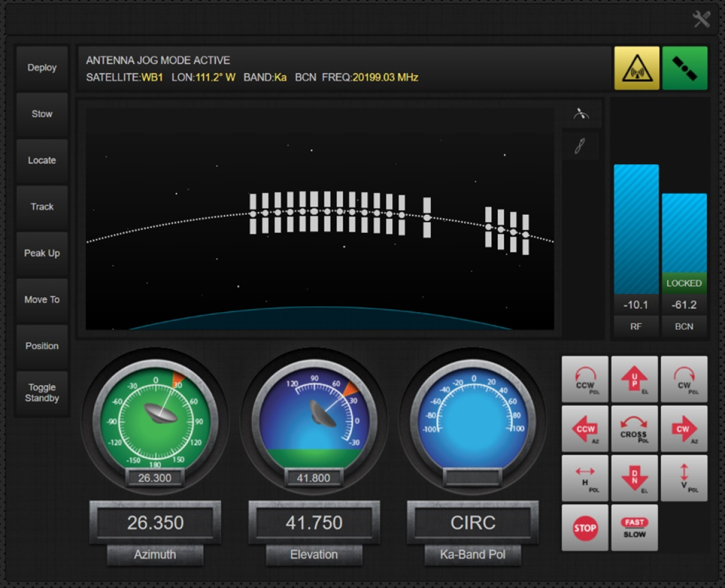
Task: Rotate polarization CW POL button
Action: (x=684, y=379)
